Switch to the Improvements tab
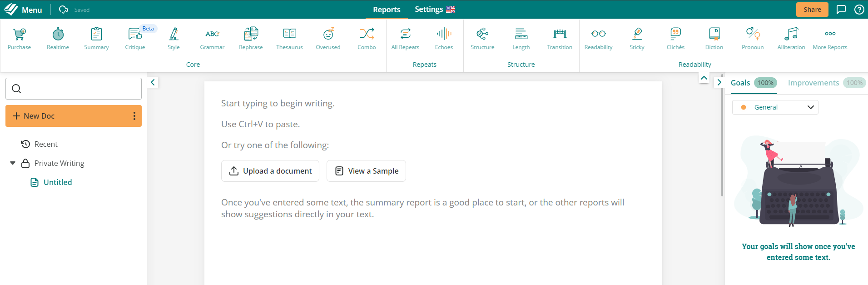Viewport: 868px width, 285px height. [827, 83]
